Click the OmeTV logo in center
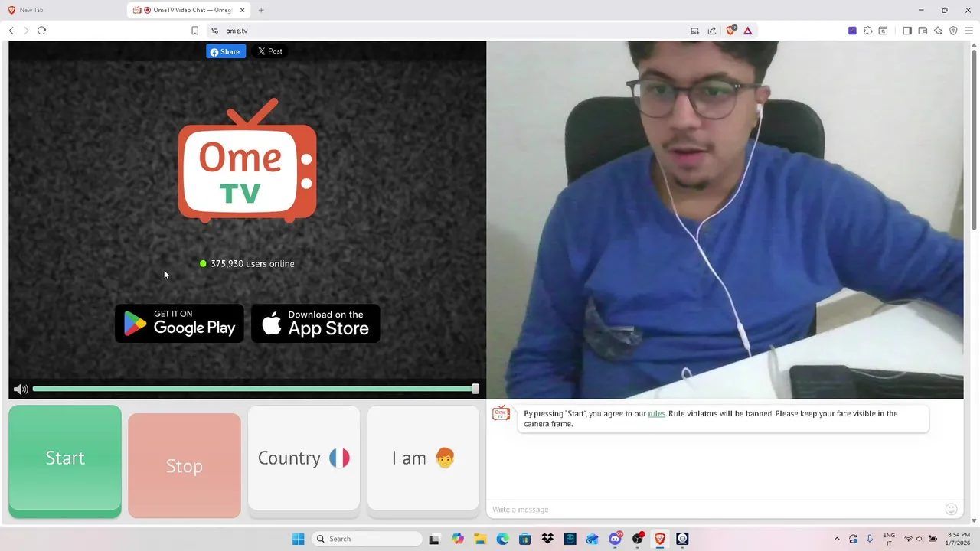 pyautogui.click(x=247, y=161)
